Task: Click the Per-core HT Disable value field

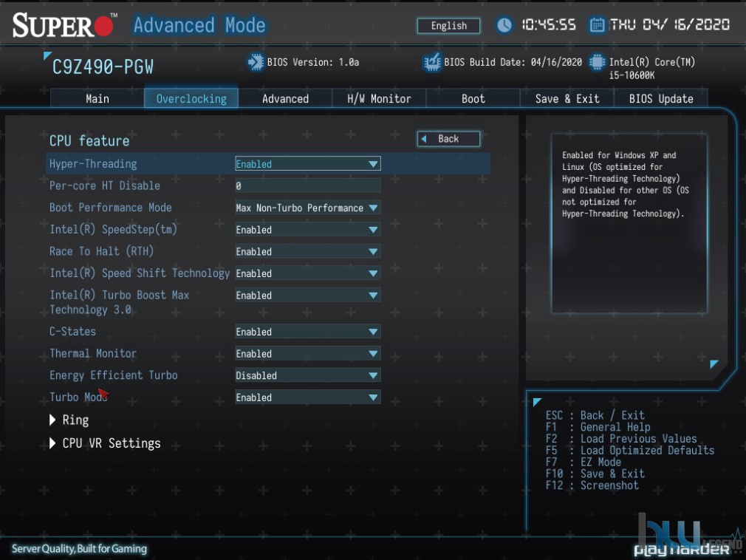Action: pyautogui.click(x=308, y=185)
